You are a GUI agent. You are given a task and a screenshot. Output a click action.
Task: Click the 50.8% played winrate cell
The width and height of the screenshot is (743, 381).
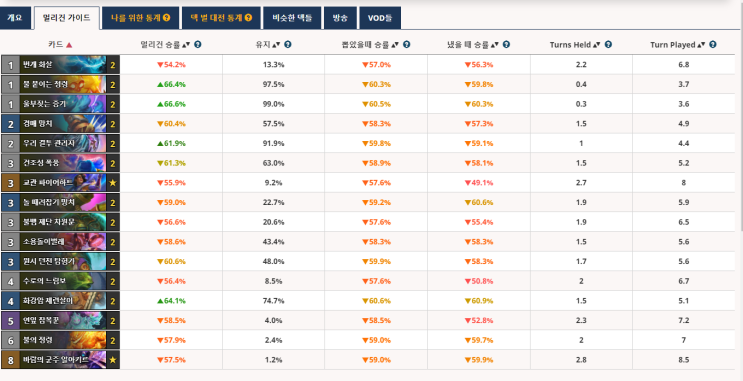[479, 281]
